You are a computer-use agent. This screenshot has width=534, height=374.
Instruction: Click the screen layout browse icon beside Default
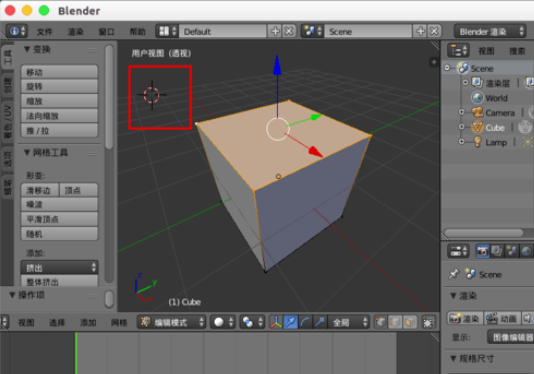click(x=167, y=31)
